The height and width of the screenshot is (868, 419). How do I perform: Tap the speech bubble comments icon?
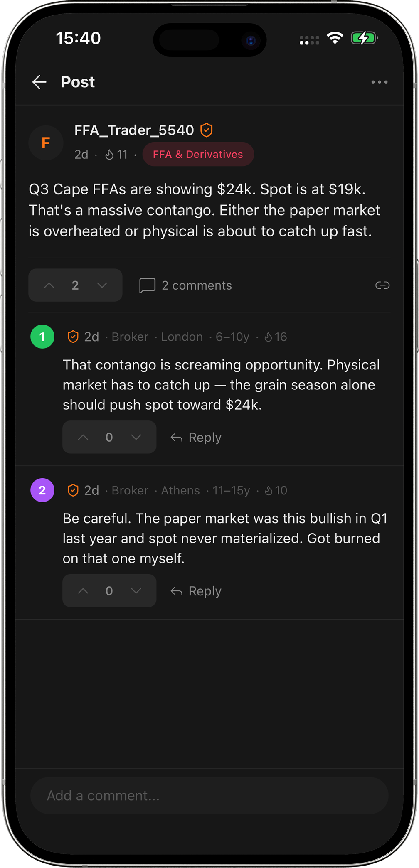coord(147,285)
